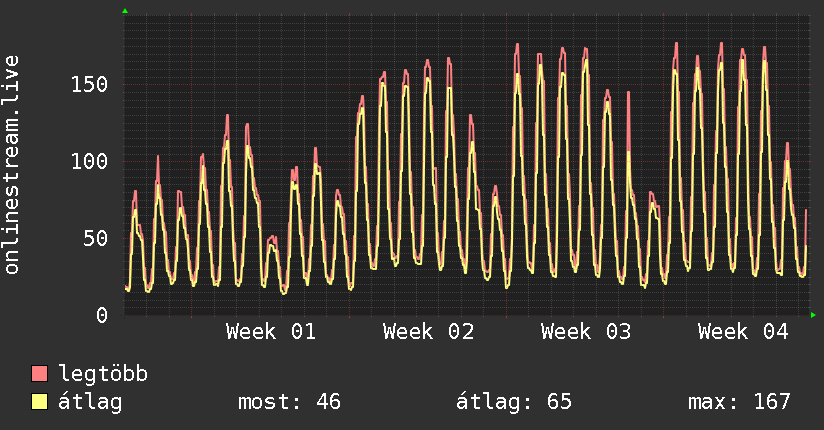Screen dimensions: 824x430
Task: Select the átlag legend label beside yellow swatch
Action: [90, 402]
